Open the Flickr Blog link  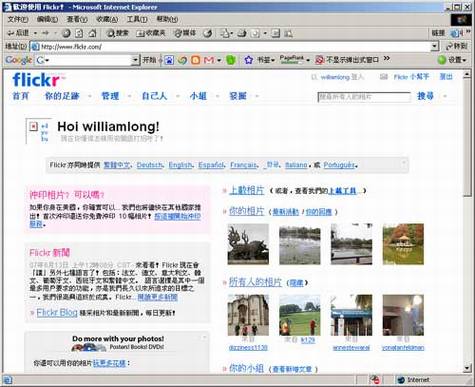pos(57,313)
